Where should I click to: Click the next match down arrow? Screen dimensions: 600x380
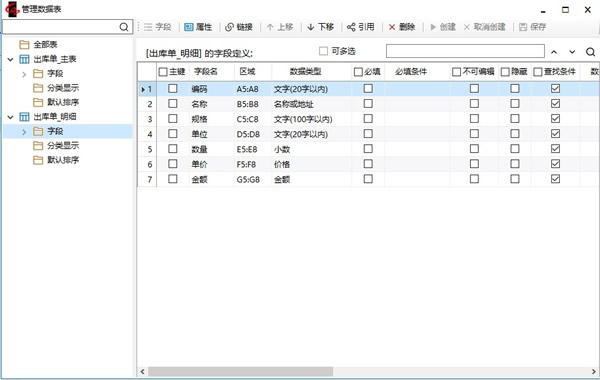(572, 52)
